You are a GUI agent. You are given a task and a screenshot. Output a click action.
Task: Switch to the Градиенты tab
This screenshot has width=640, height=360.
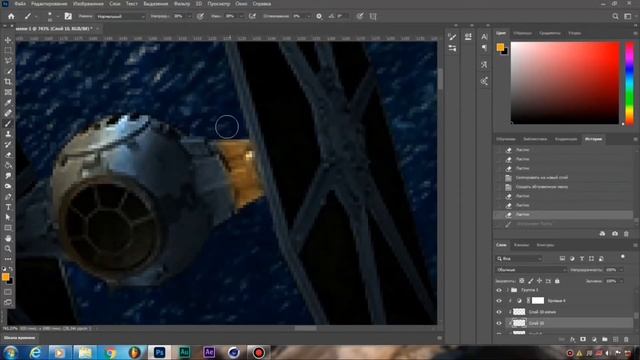pos(549,33)
